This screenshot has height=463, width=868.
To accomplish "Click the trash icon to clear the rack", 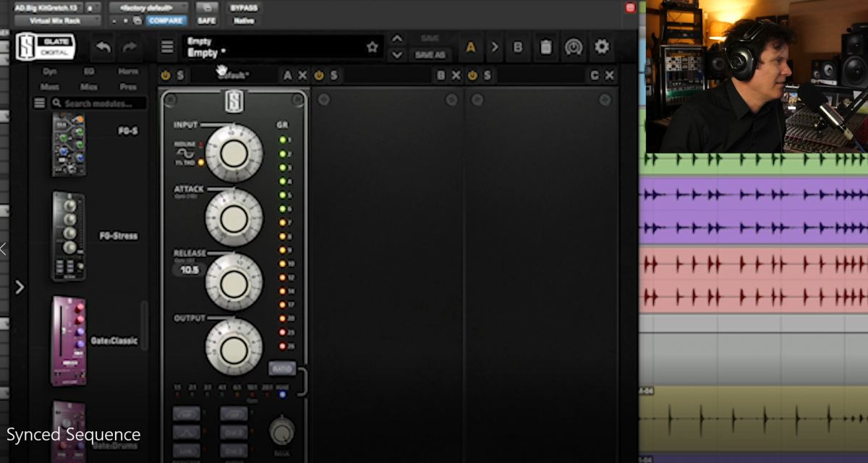I will [x=547, y=46].
